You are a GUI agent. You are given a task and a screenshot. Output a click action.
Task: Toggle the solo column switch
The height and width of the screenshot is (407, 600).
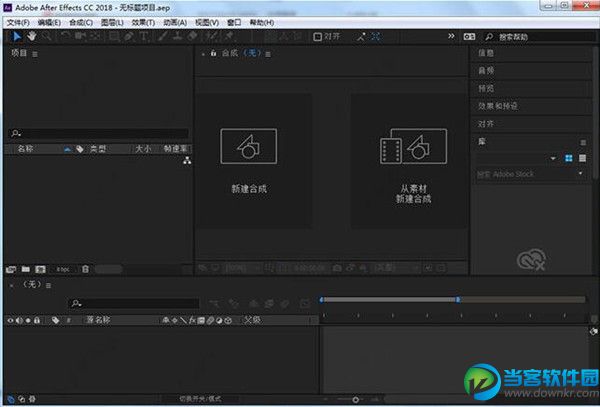coord(28,320)
